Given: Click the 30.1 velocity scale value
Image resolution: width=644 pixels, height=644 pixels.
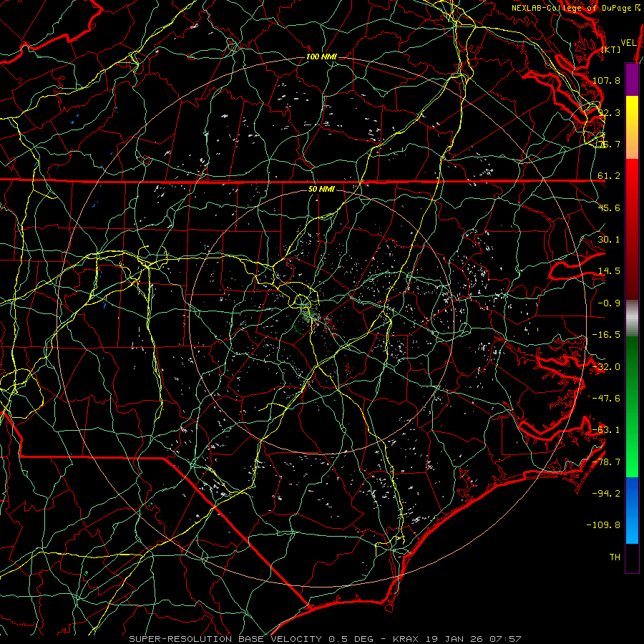Looking at the screenshot, I should pyautogui.click(x=609, y=240).
